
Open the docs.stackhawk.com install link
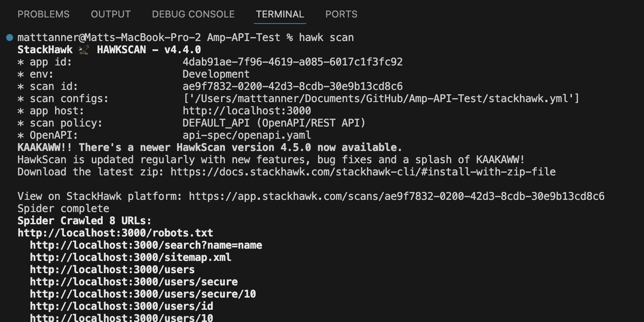pos(363,172)
